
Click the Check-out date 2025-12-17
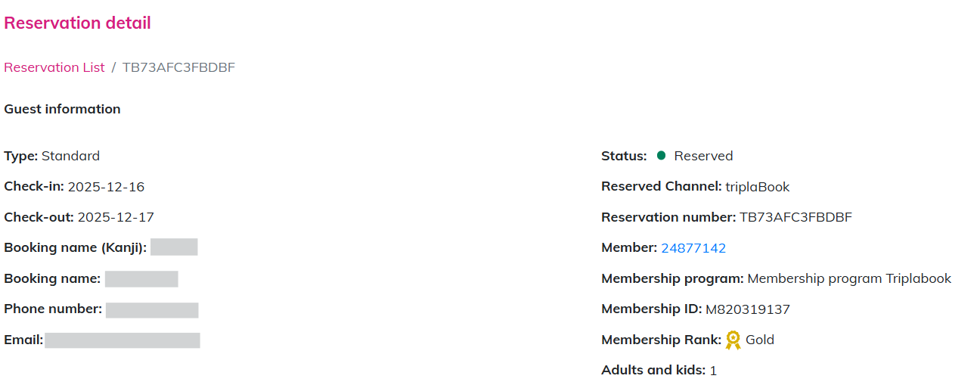[x=116, y=217]
